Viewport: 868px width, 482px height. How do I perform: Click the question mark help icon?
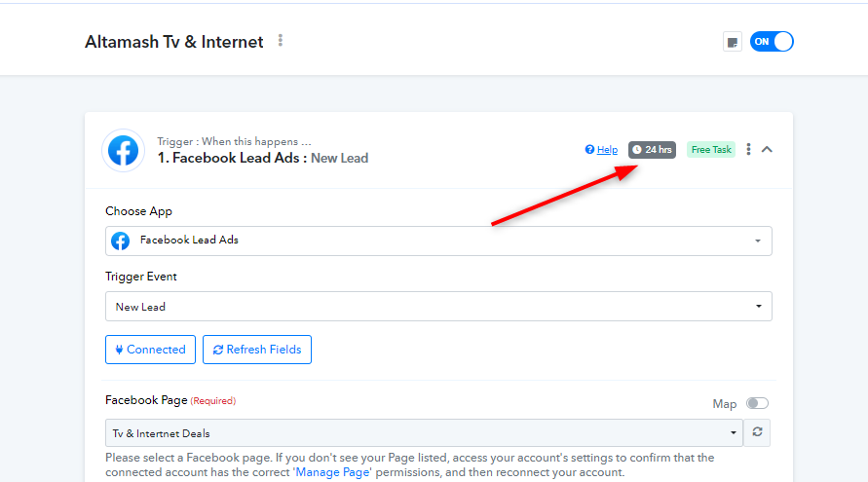click(x=589, y=149)
